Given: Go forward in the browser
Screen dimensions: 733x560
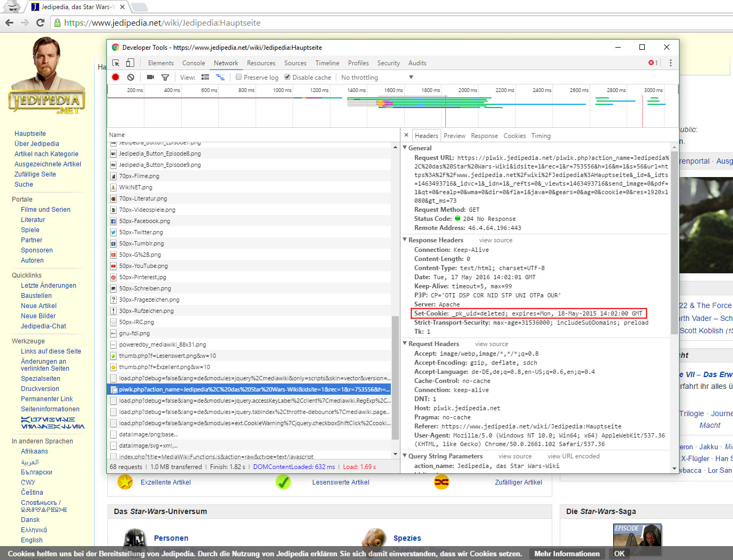Looking at the screenshot, I should pos(25,22).
